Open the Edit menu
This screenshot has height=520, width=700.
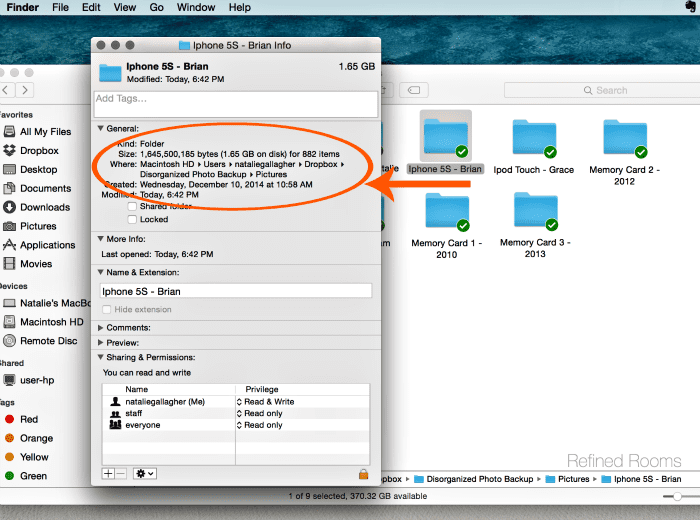pos(91,8)
